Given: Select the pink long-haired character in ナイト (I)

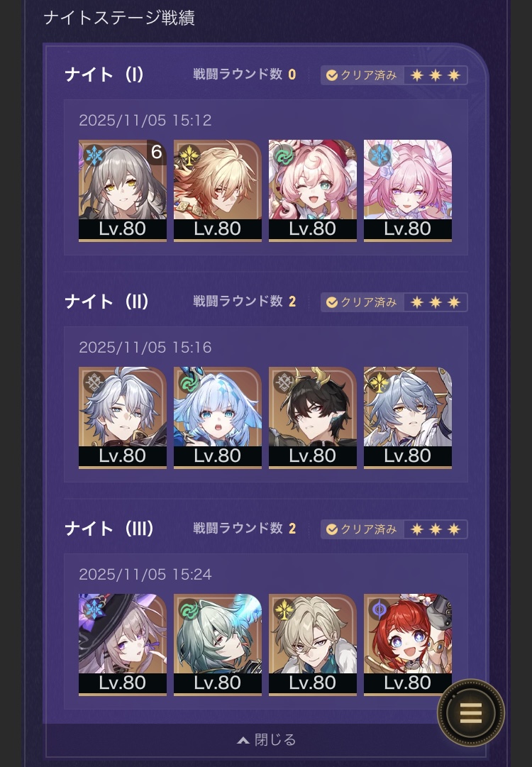Looking at the screenshot, I should (x=408, y=190).
